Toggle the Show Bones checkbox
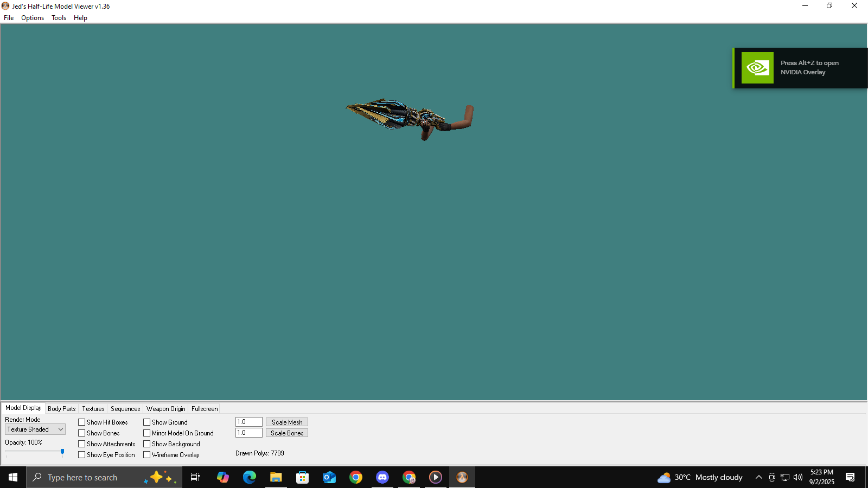Screen dimensions: 868x488 [x=82, y=433]
